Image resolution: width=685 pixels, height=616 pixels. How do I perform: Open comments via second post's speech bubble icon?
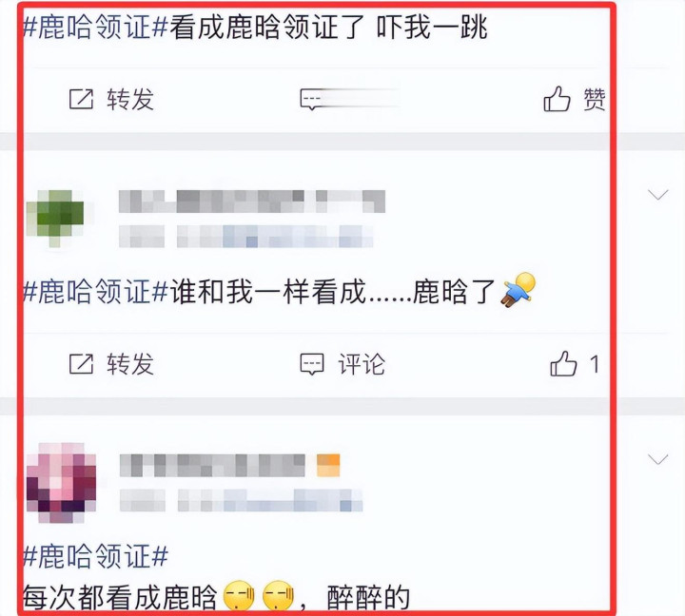312,364
